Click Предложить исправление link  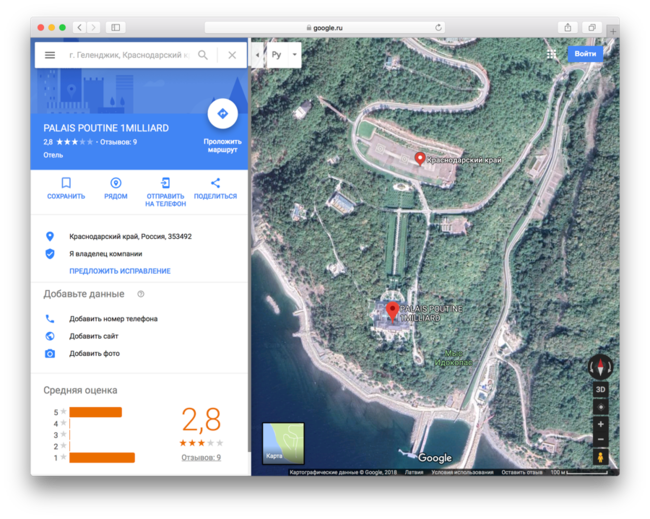tap(120, 271)
